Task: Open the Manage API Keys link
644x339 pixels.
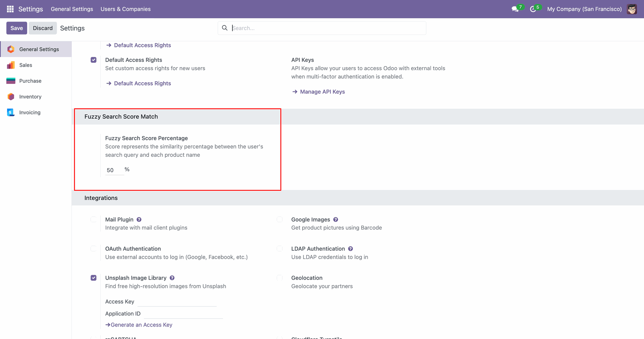Action: [x=322, y=92]
